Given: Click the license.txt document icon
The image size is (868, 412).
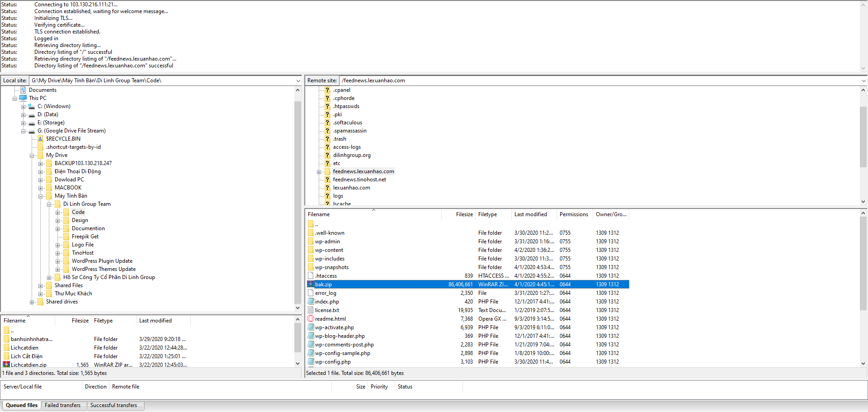Looking at the screenshot, I should [x=311, y=310].
